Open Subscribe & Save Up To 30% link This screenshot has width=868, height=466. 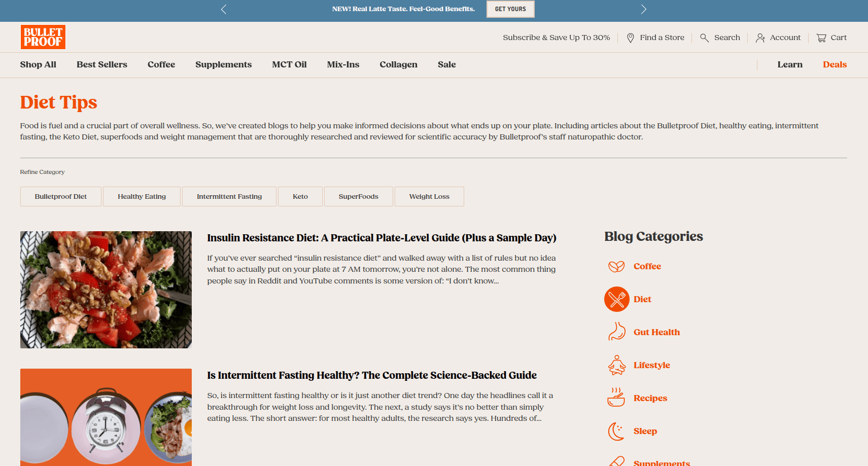pyautogui.click(x=557, y=38)
